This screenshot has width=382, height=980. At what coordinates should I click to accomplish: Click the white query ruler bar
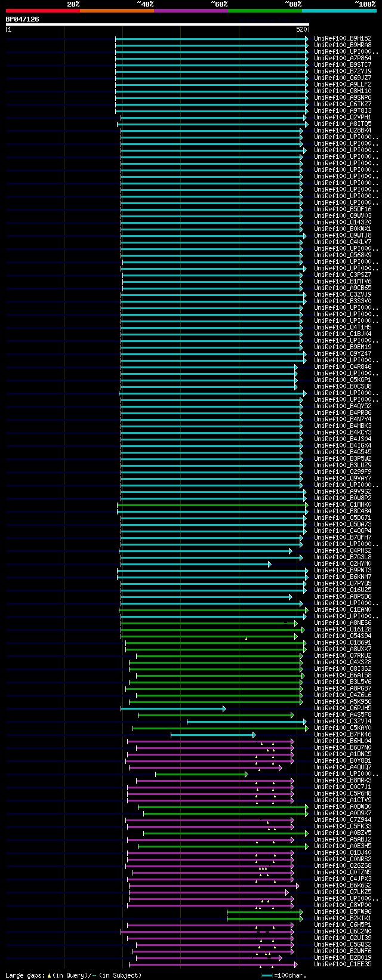158,24
